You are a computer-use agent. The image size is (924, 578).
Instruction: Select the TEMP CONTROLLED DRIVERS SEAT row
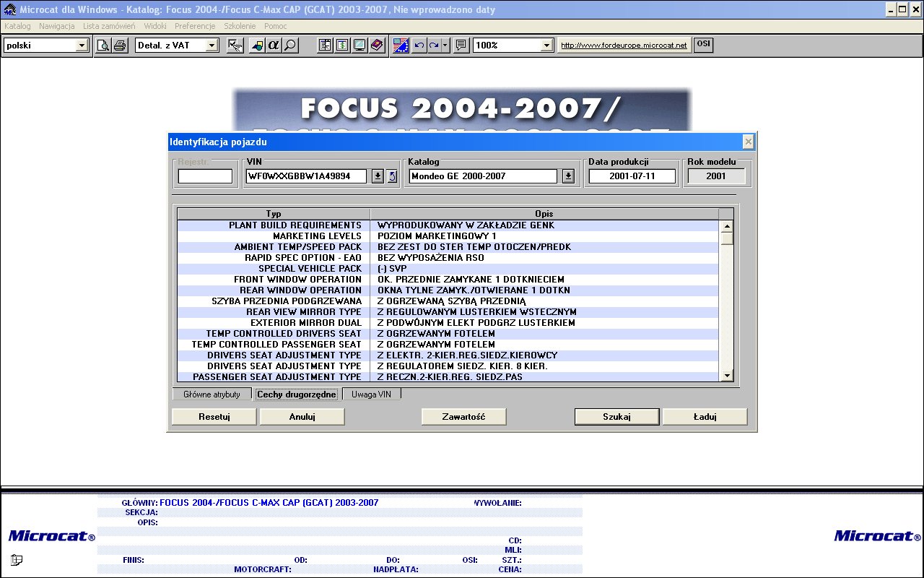click(x=448, y=334)
